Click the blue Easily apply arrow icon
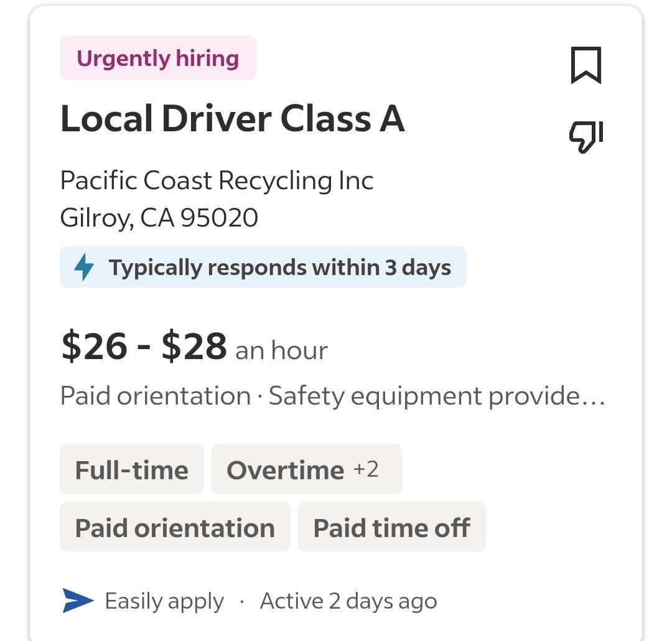This screenshot has width=672, height=641. [x=78, y=601]
